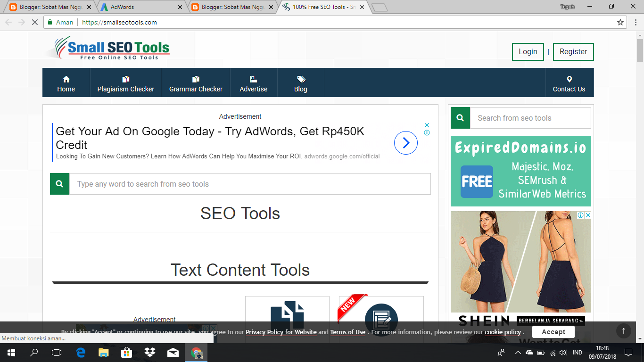
Task: Open the adwords.google.com/official ad URL
Action: (342, 156)
